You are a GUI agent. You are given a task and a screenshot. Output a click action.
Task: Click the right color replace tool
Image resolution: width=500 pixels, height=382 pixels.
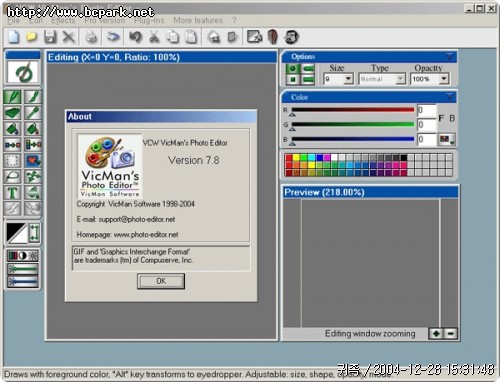(33, 145)
